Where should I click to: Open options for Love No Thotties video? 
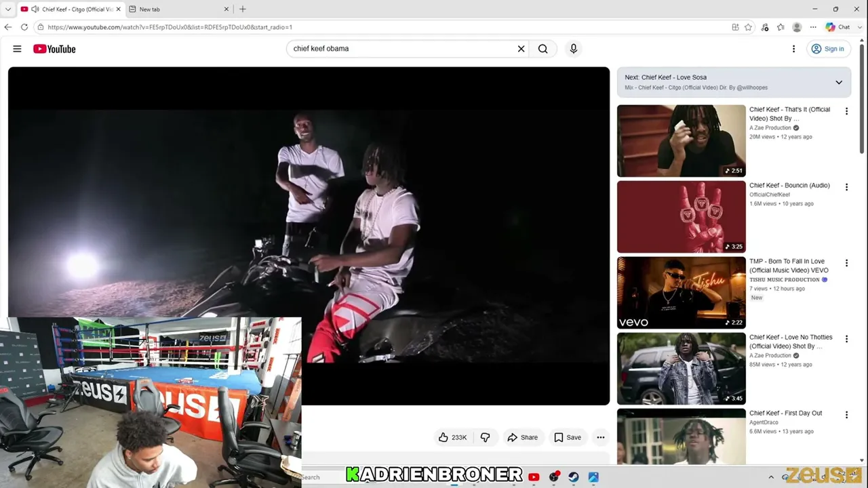pyautogui.click(x=846, y=339)
